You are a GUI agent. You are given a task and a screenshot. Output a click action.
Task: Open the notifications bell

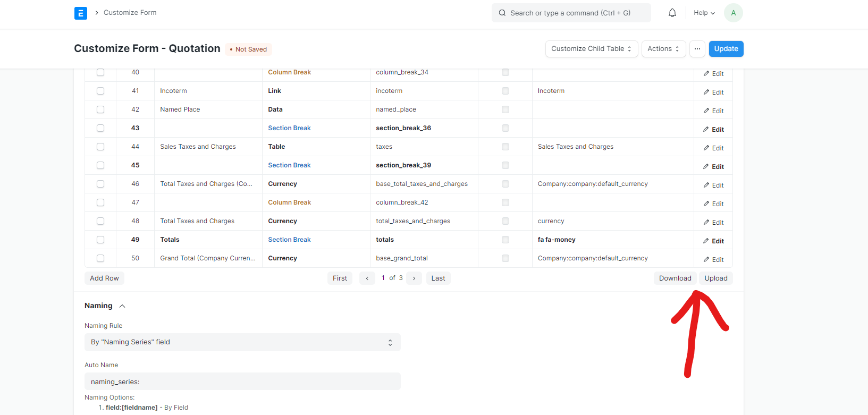(x=672, y=13)
